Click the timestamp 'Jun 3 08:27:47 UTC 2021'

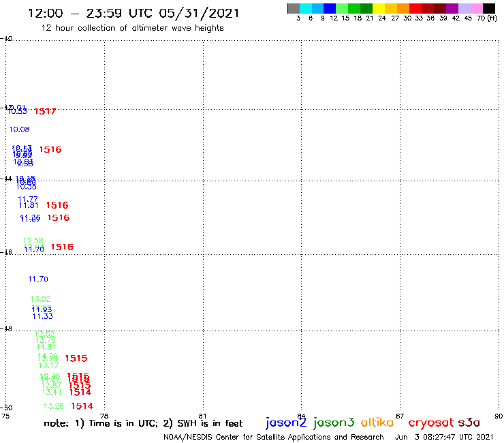point(444,437)
